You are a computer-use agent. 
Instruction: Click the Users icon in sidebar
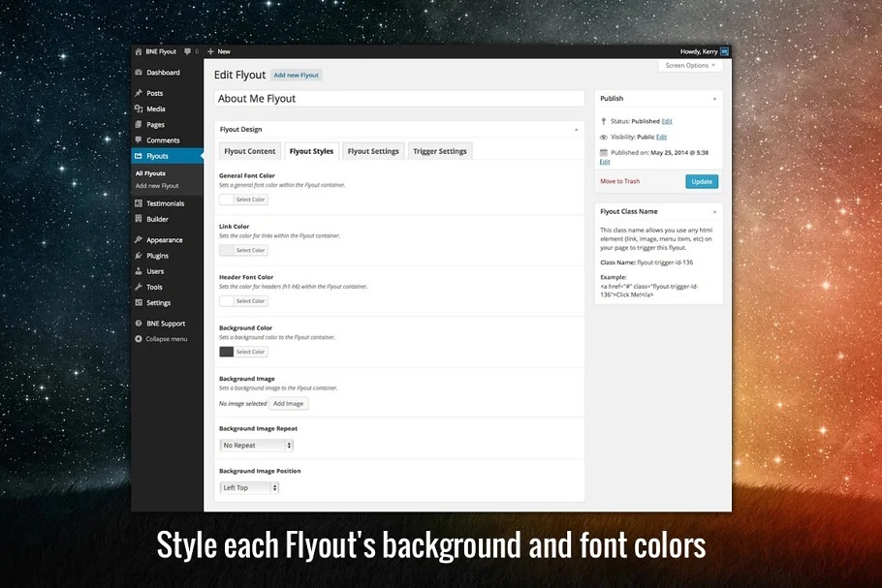(x=139, y=271)
